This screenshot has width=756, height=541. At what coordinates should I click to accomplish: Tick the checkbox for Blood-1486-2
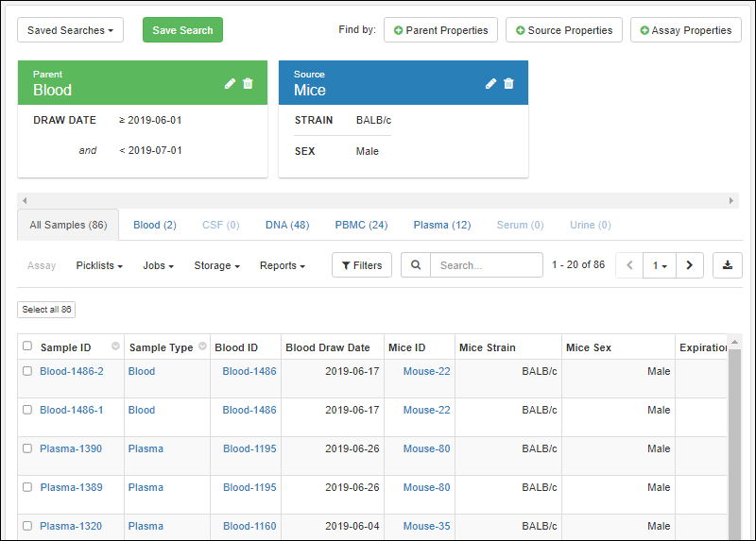click(x=27, y=371)
